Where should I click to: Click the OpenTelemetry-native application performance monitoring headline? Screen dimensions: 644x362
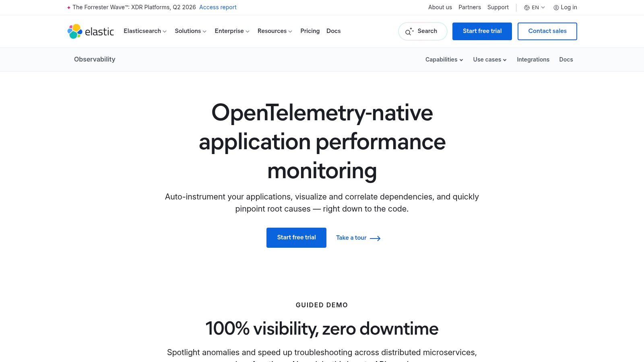point(322,142)
